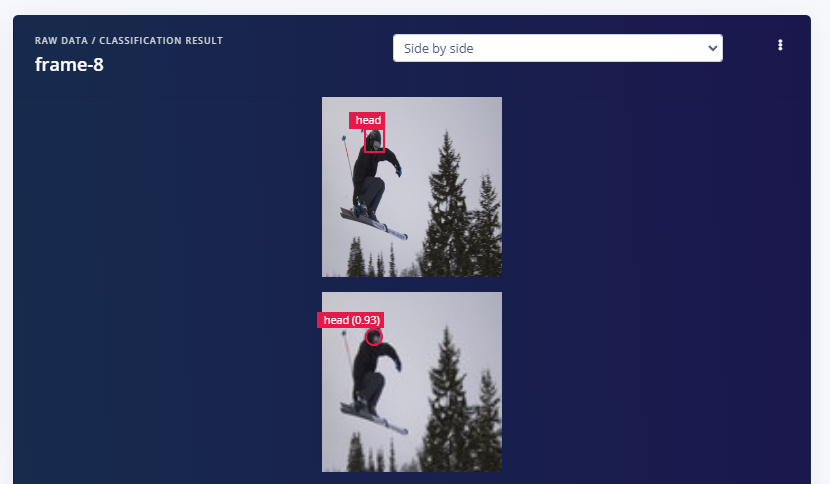Click the skier's blue glove in upper image
This screenshot has height=484, width=830.
[398, 172]
